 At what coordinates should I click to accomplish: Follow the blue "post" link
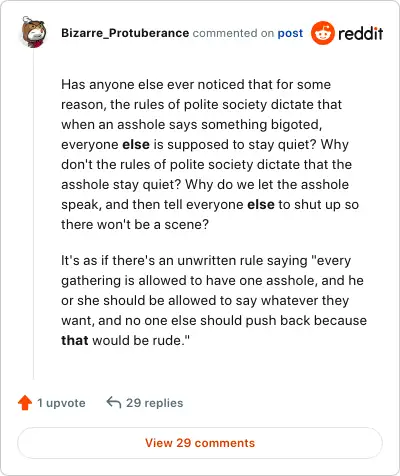click(x=290, y=33)
